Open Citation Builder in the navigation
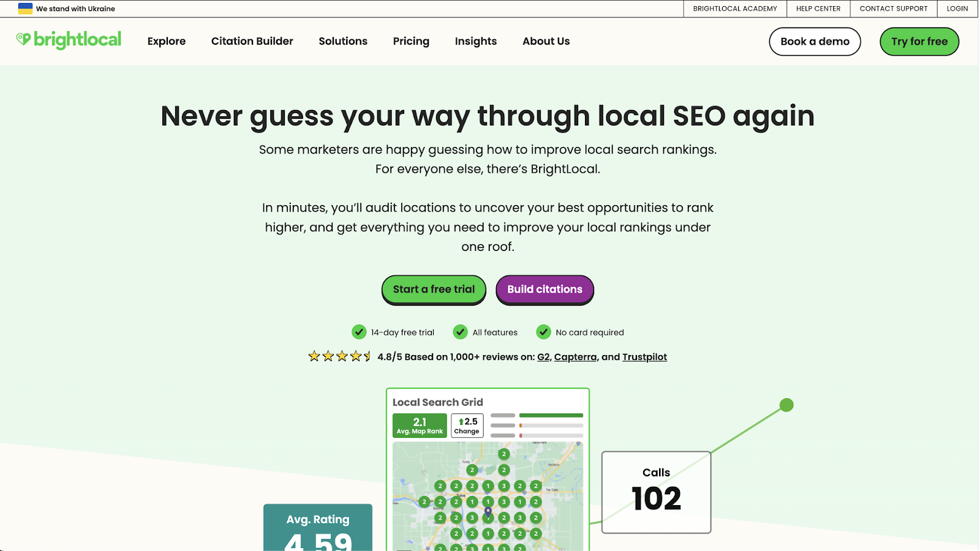 click(252, 41)
